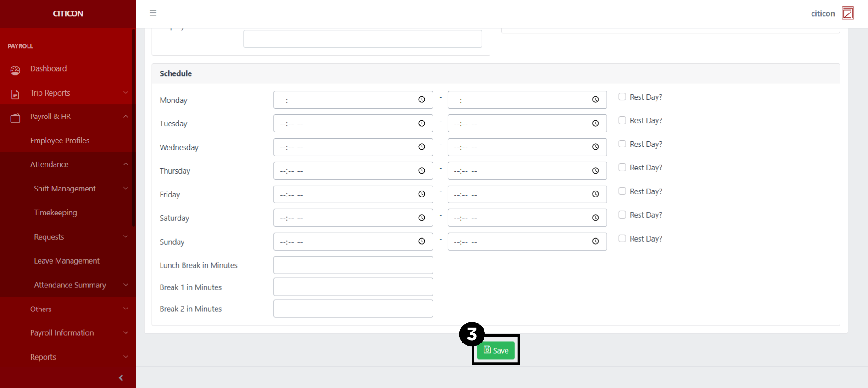Open the citicon user profile avatar
The image size is (868, 388).
coord(848,13)
